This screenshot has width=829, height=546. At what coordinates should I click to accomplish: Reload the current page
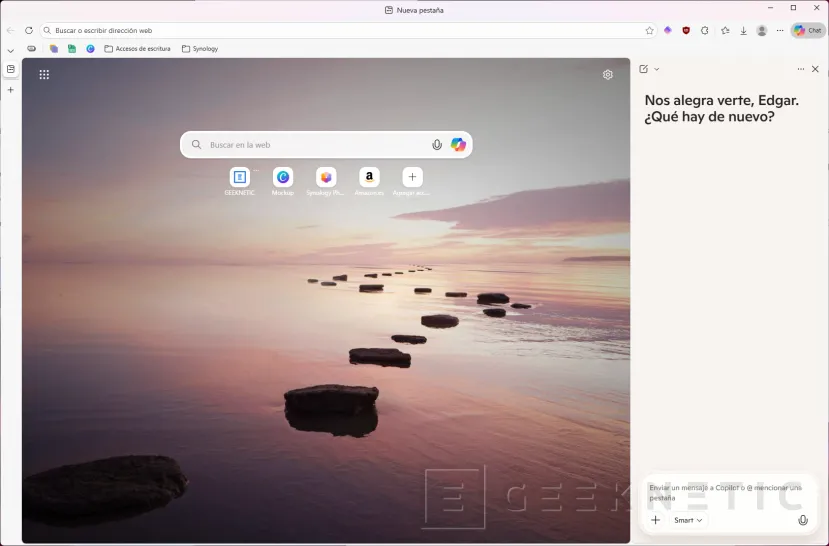pyautogui.click(x=29, y=31)
